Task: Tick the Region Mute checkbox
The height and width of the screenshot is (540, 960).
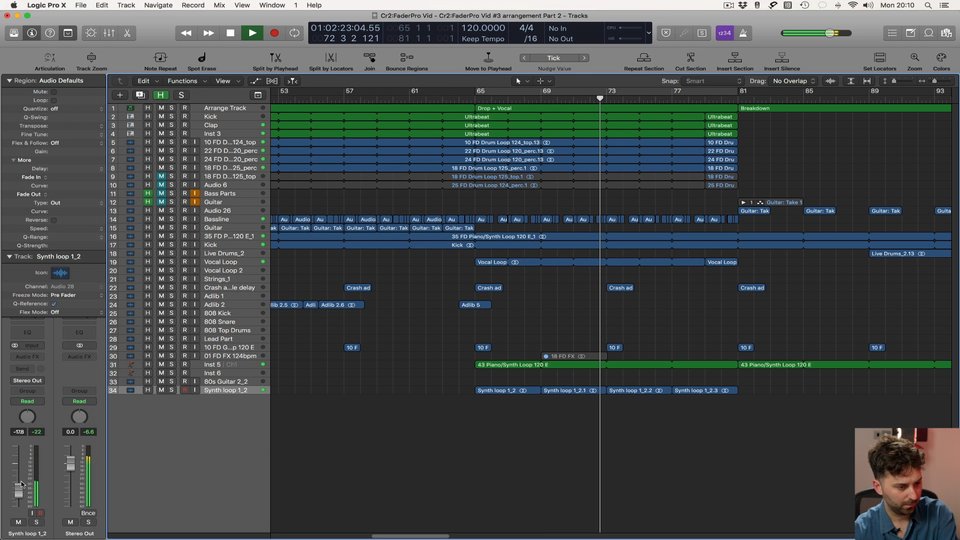Action: pyautogui.click(x=54, y=92)
